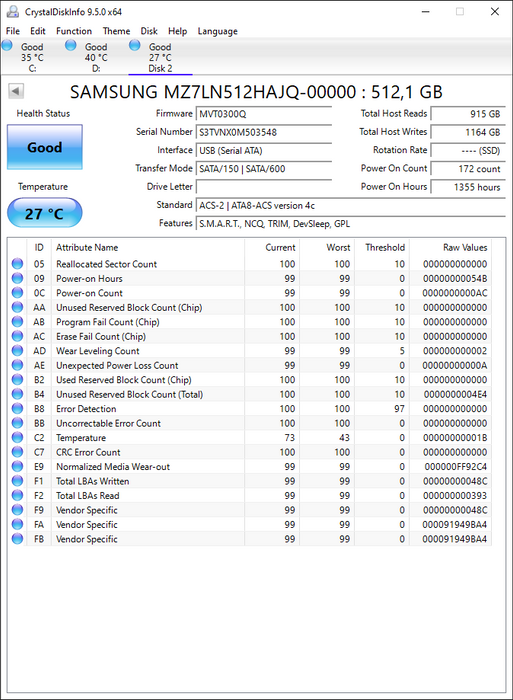
Task: Click raw value 000000FF92C4
Action: coord(455,467)
